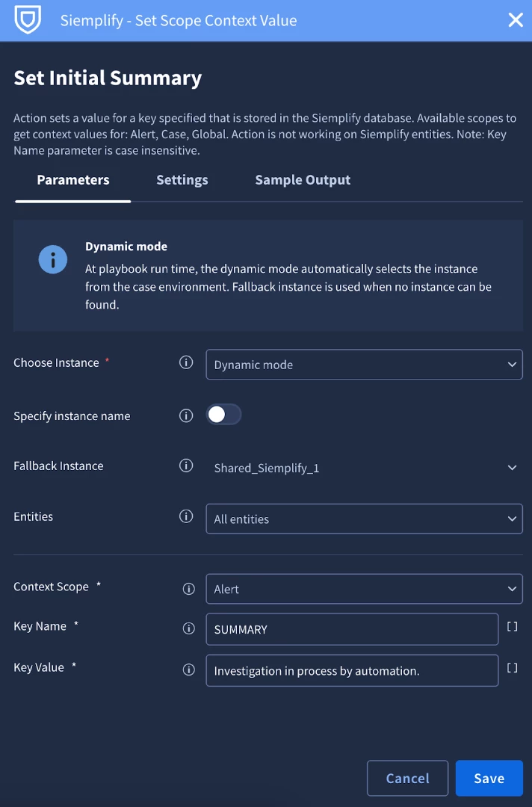This screenshot has height=807, width=532.
Task: Expand the Fallback Instance Shared_Siemplify_1 dropdown
Action: [x=365, y=467]
